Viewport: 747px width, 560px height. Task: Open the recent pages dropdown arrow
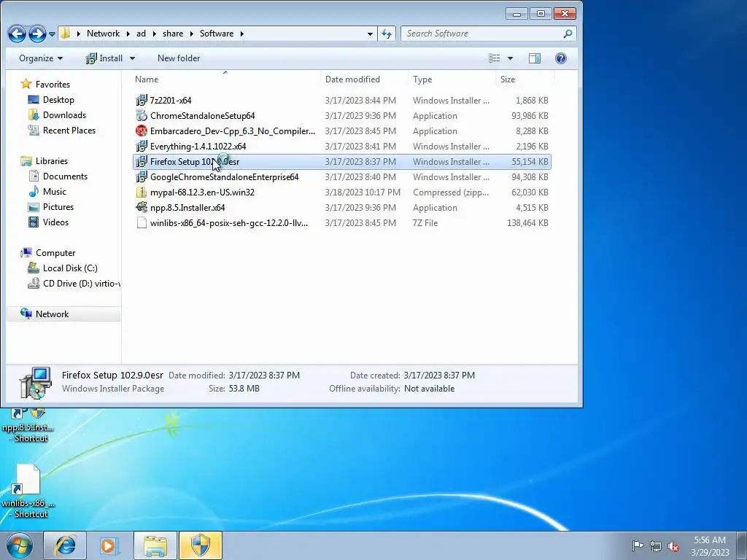click(52, 34)
